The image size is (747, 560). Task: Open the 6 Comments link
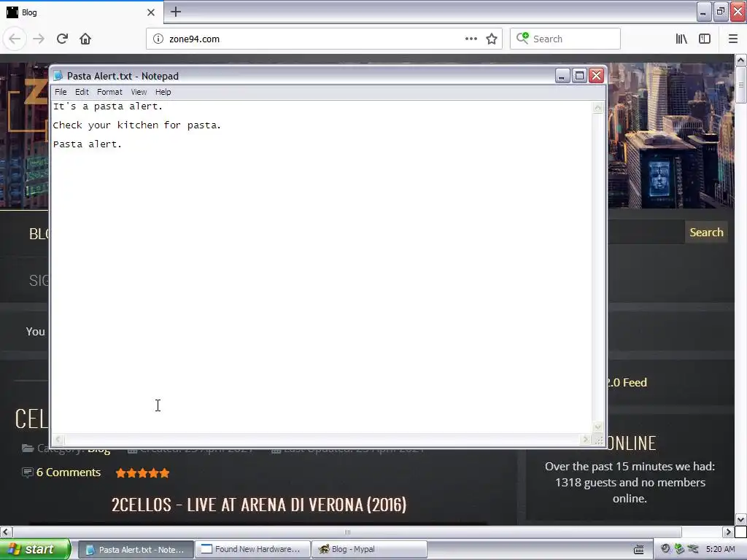point(69,472)
